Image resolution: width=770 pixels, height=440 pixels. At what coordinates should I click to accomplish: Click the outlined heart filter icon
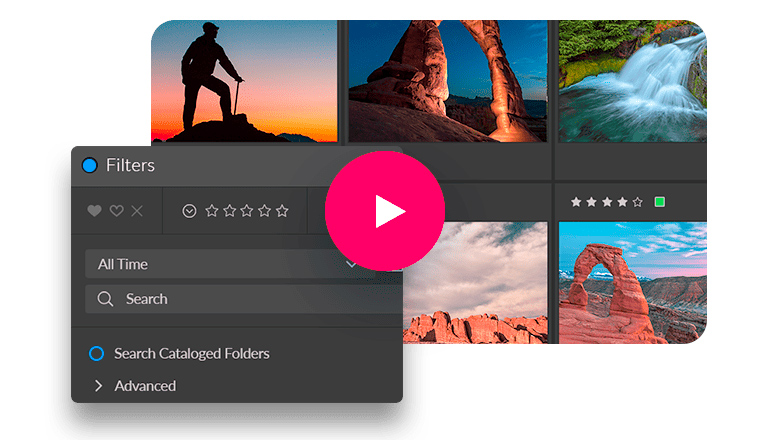116,211
